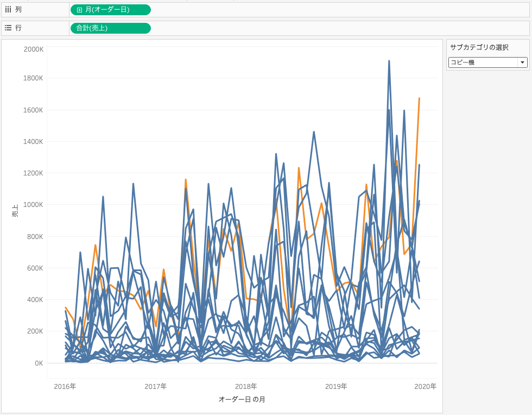The height and width of the screenshot is (415, 532).
Task: Click the 0K label on the y-axis
Action: [x=39, y=363]
